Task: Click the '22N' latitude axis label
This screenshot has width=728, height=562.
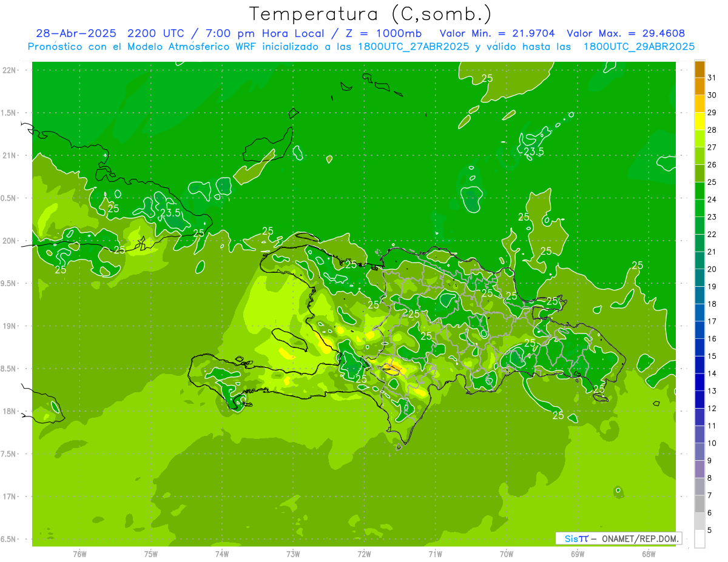Action: 9,70
